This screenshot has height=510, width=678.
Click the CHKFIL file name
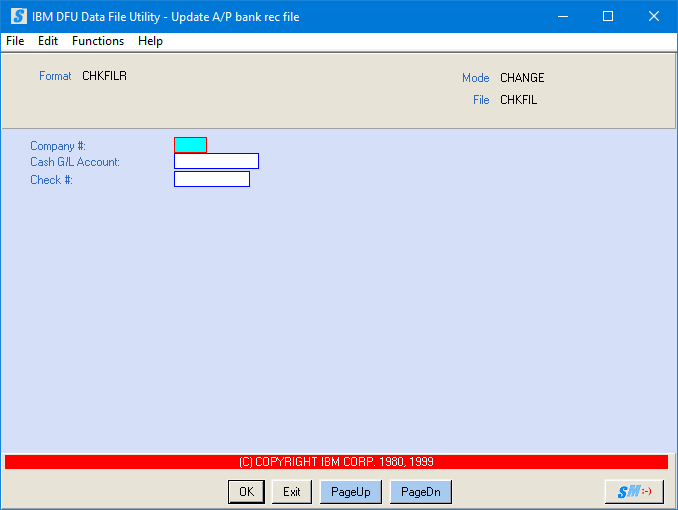[518, 100]
